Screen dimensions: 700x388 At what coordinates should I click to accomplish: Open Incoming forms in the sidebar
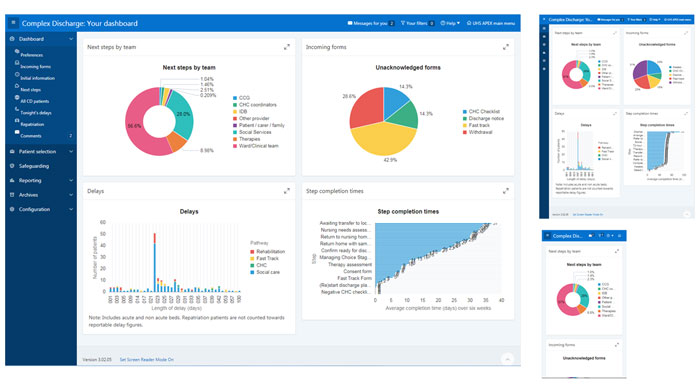pyautogui.click(x=35, y=67)
